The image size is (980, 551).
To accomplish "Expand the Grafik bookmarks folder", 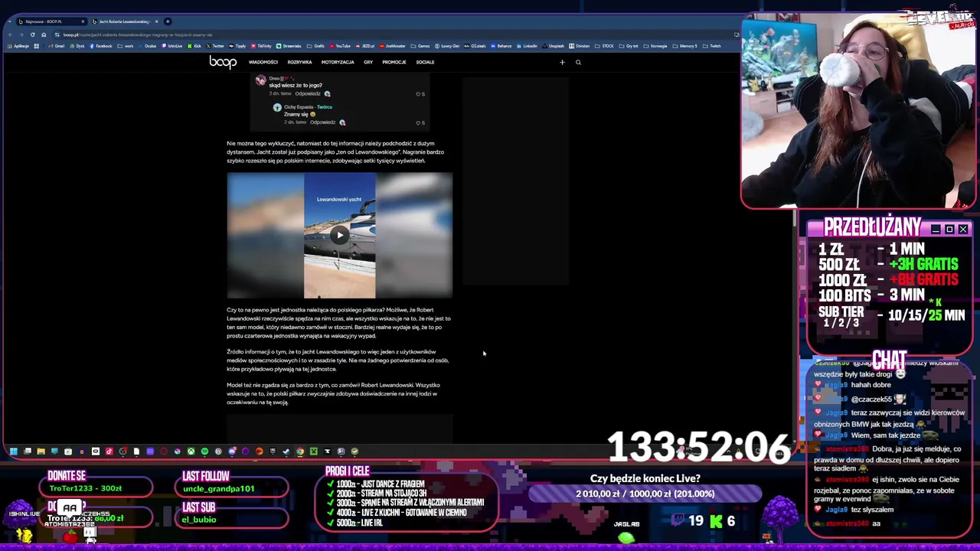I will pos(315,46).
